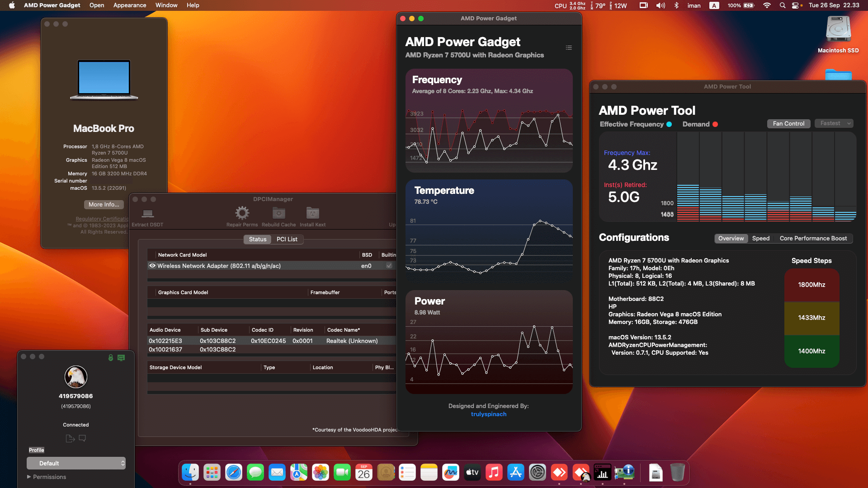Image resolution: width=868 pixels, height=488 pixels.
Task: Click the Extract DSDT icon
Action: (x=147, y=213)
